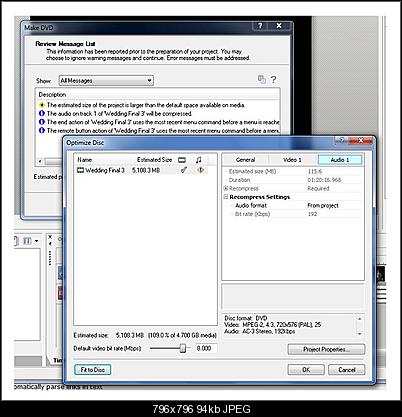Select the Audio 1 tab

[340, 160]
